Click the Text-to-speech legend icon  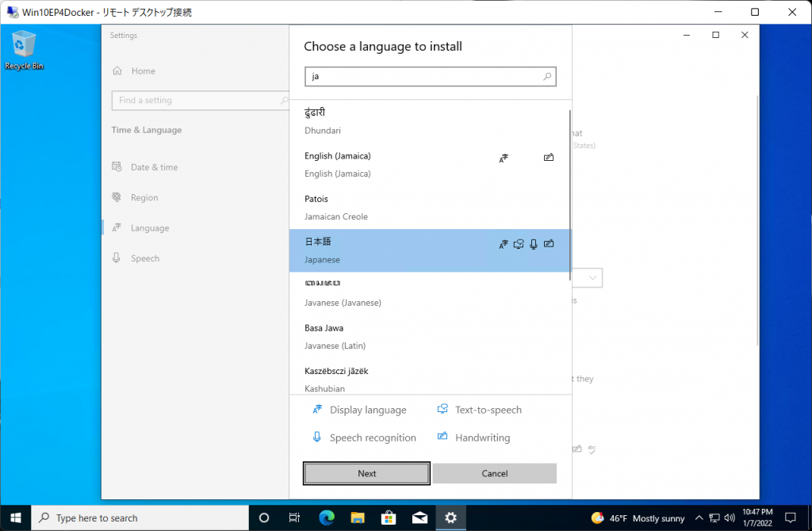pos(442,409)
